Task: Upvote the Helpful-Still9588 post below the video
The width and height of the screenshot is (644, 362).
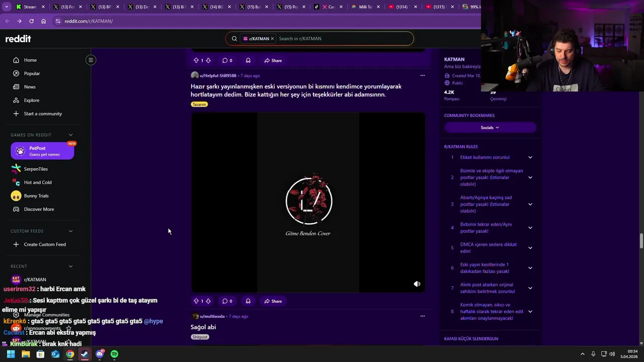Action: click(x=196, y=301)
